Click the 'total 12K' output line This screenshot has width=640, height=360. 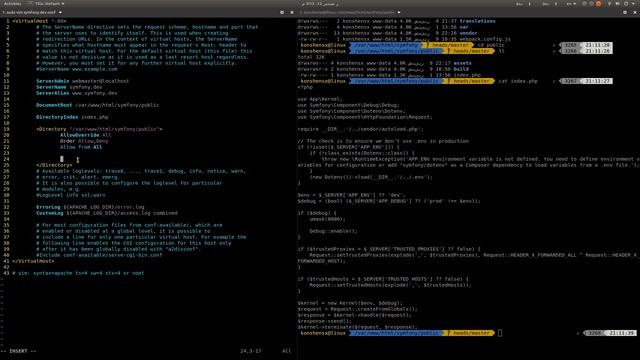click(311, 57)
